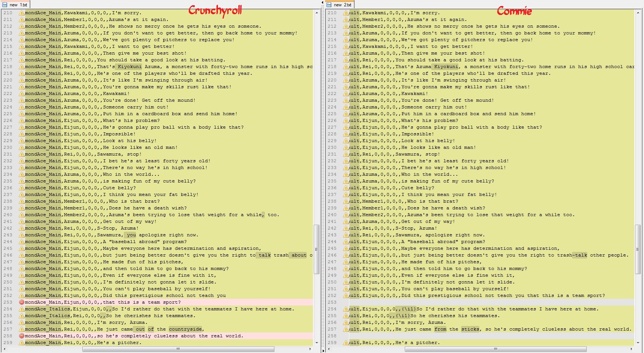644x353 pixels.
Task: Click the highlighted word 'countryside,' in new 1.txt
Action: (x=185, y=329)
